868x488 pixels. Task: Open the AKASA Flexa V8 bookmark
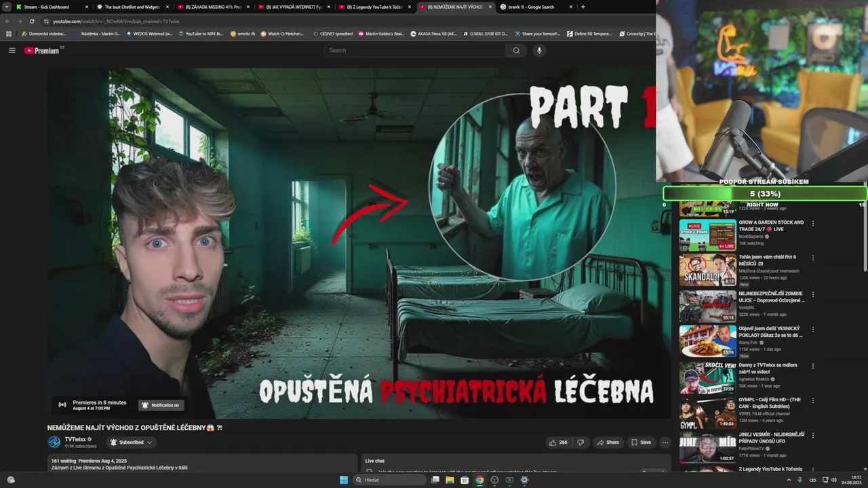[x=434, y=33]
